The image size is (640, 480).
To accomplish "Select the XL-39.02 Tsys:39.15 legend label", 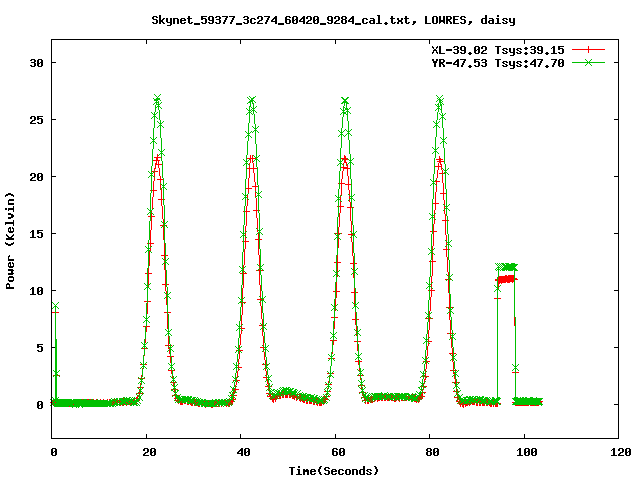I will coord(498,50).
